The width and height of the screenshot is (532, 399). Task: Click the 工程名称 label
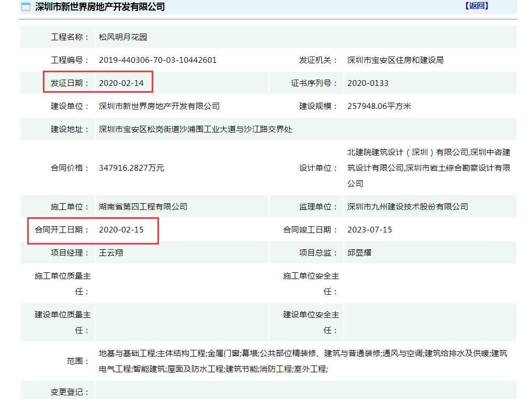pyautogui.click(x=70, y=37)
